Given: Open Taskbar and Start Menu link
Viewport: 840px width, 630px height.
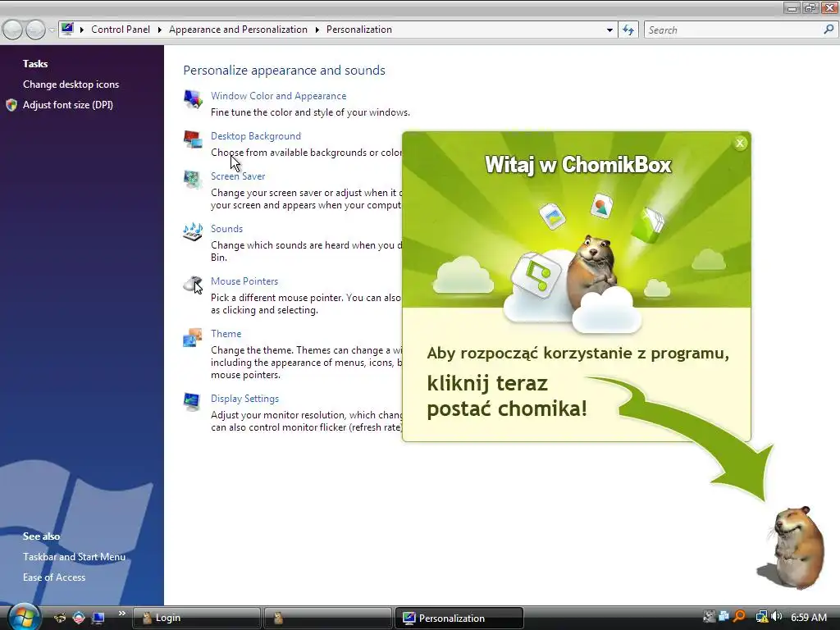Looking at the screenshot, I should [74, 557].
